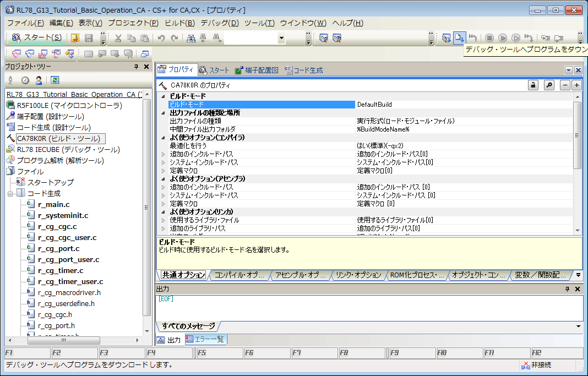Expand the 定義マクロ compiler property row
The width and height of the screenshot is (588, 376).
(163, 171)
